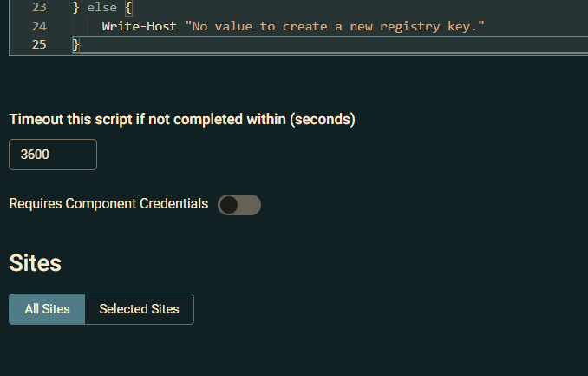Click the timeout seconds input field
Screen dimensions: 588x376
point(53,155)
